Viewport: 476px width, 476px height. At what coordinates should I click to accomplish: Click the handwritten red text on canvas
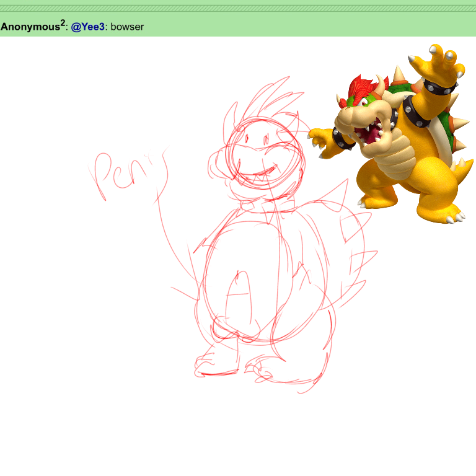coord(127,174)
